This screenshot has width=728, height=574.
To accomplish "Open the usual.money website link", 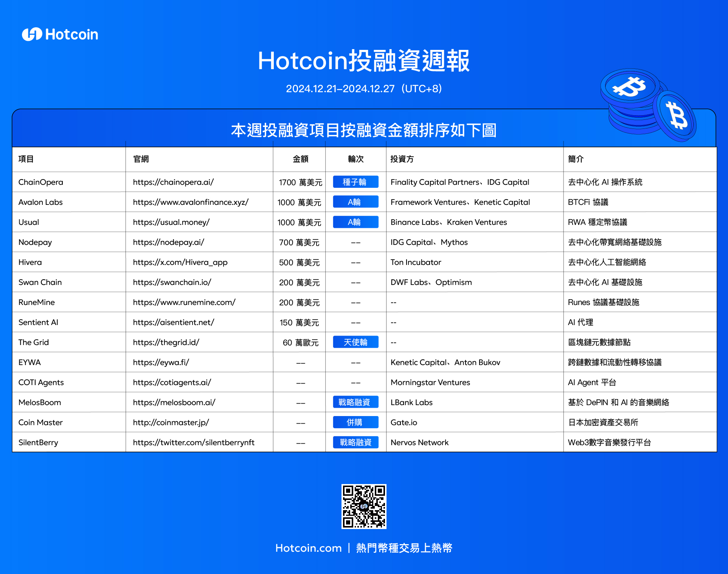I will (171, 222).
